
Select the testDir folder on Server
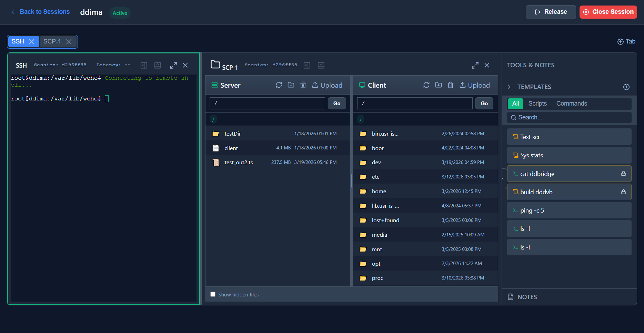coord(278,134)
